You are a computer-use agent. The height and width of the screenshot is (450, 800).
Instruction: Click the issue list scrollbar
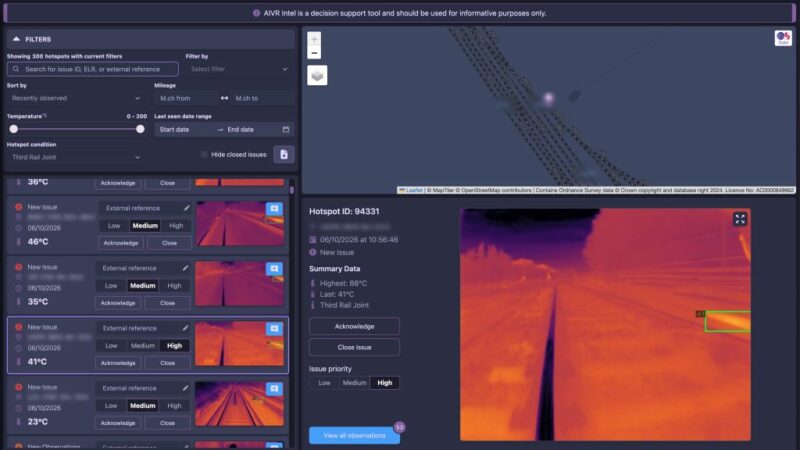click(291, 190)
